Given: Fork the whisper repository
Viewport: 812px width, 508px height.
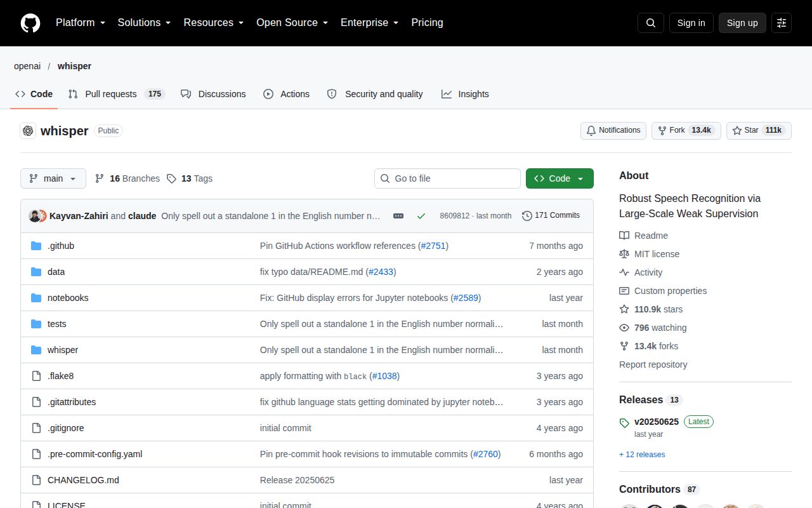Looking at the screenshot, I should point(686,131).
